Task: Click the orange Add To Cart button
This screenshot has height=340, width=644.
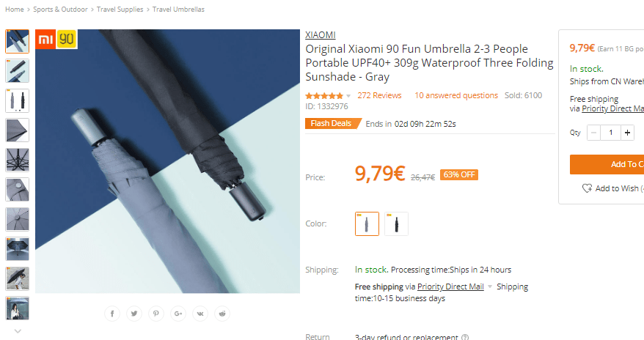Action: point(607,164)
